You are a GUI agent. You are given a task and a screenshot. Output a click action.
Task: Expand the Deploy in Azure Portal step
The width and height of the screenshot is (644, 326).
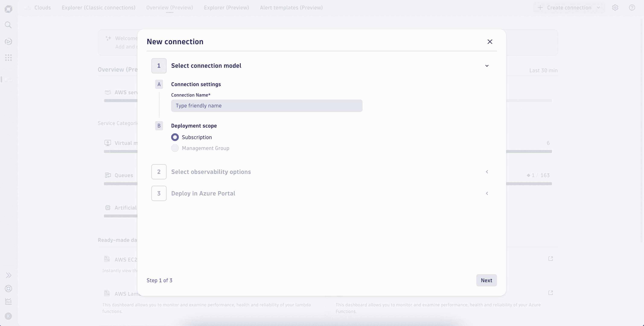click(487, 193)
